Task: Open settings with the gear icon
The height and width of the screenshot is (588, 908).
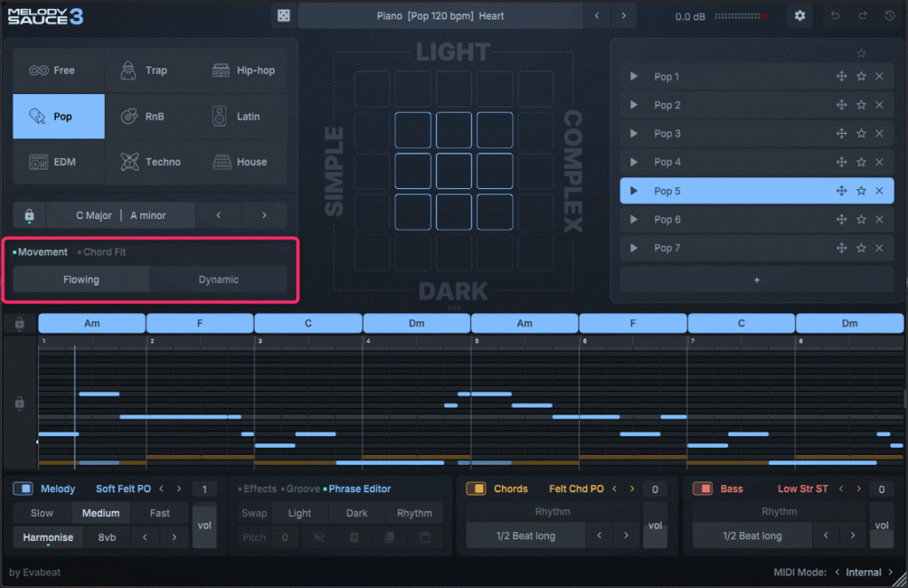Action: click(x=800, y=16)
